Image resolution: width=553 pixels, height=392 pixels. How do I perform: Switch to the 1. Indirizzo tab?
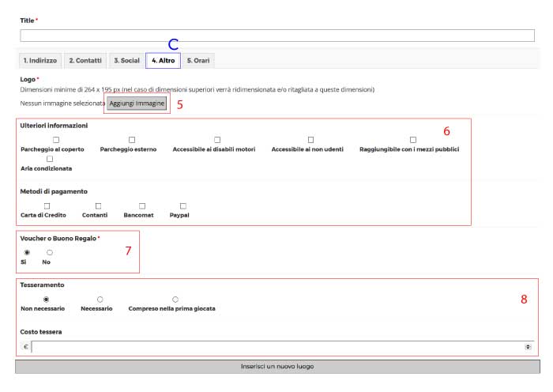[x=39, y=61]
